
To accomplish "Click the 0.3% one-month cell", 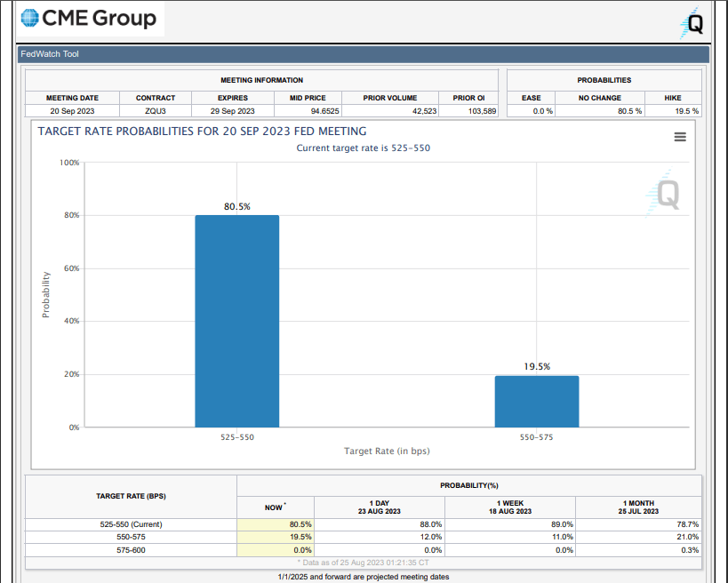I will pyautogui.click(x=638, y=550).
